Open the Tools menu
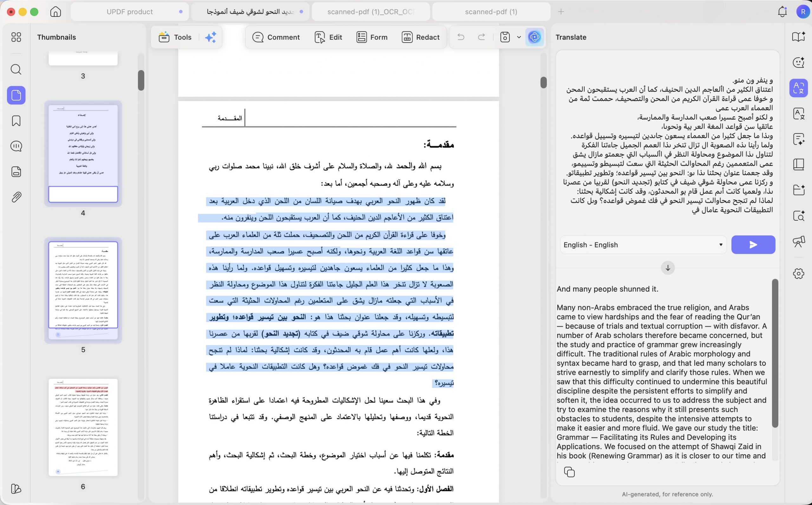 [175, 37]
